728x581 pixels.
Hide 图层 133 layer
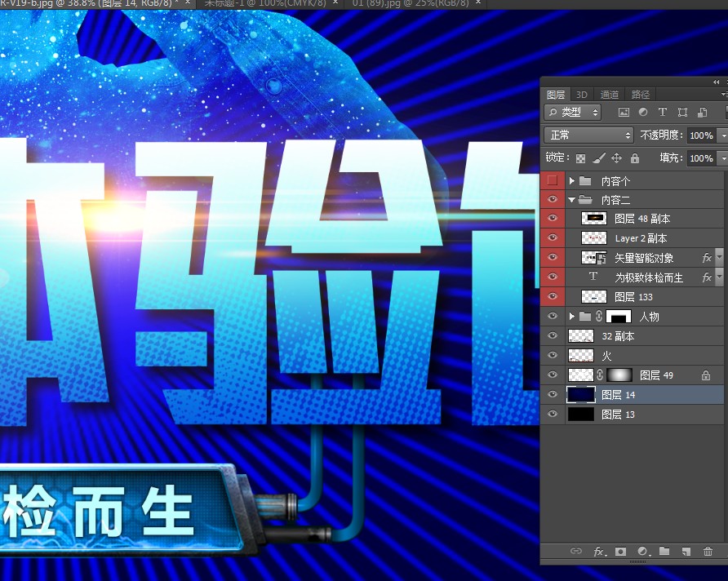coord(552,296)
